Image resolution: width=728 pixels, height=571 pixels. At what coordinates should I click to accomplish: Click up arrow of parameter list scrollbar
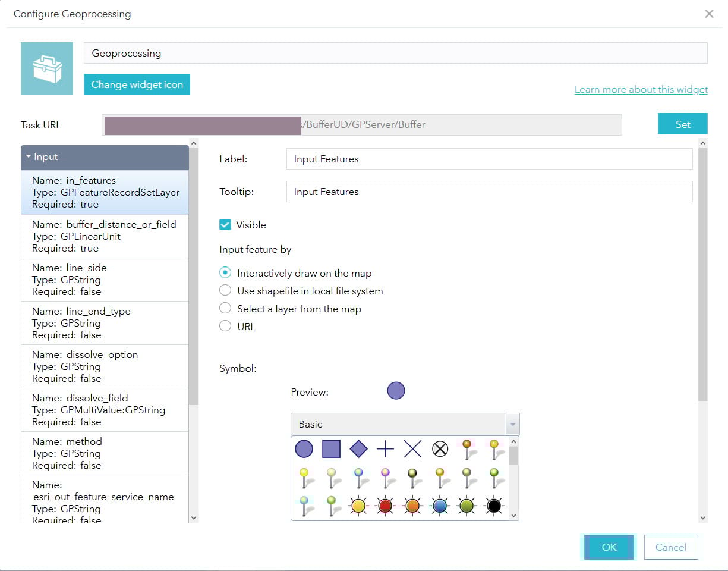click(x=193, y=143)
